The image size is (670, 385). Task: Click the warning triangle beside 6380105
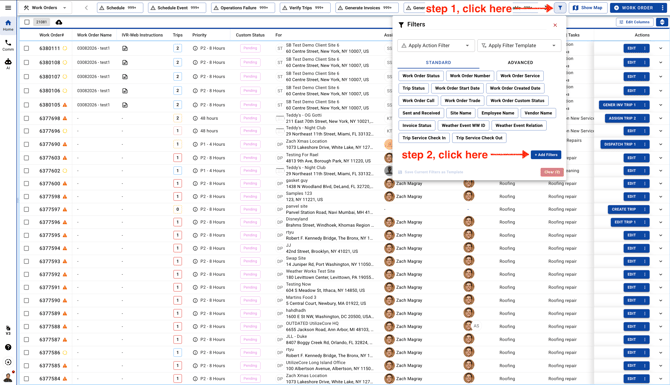point(65,105)
